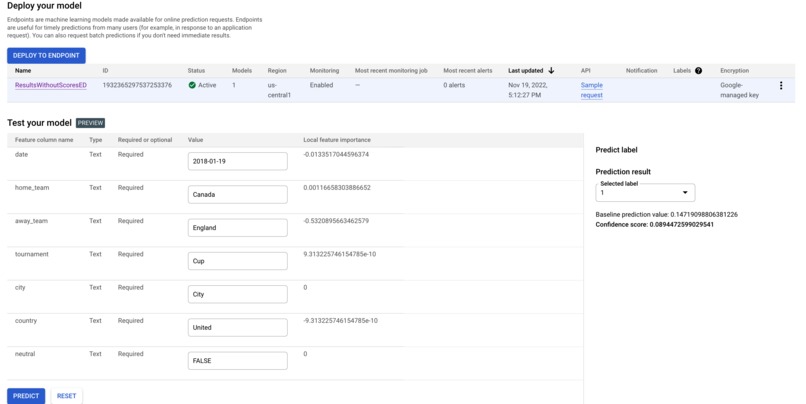Click the Status column header

tap(196, 71)
